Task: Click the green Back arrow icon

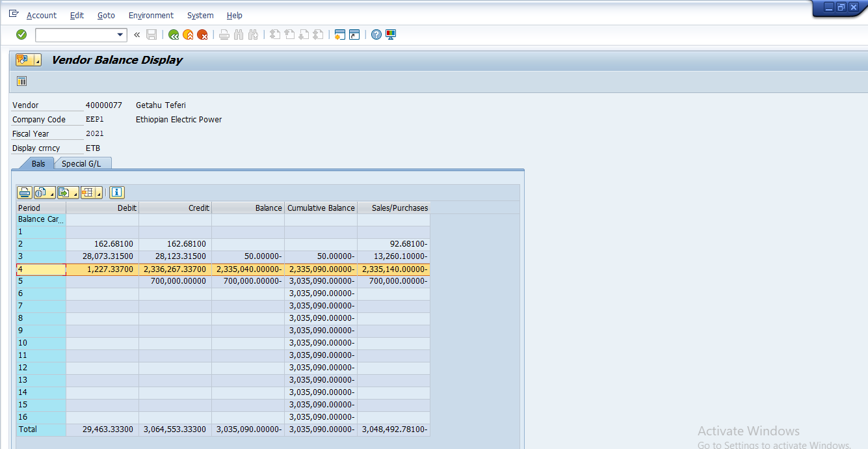Action: [174, 34]
